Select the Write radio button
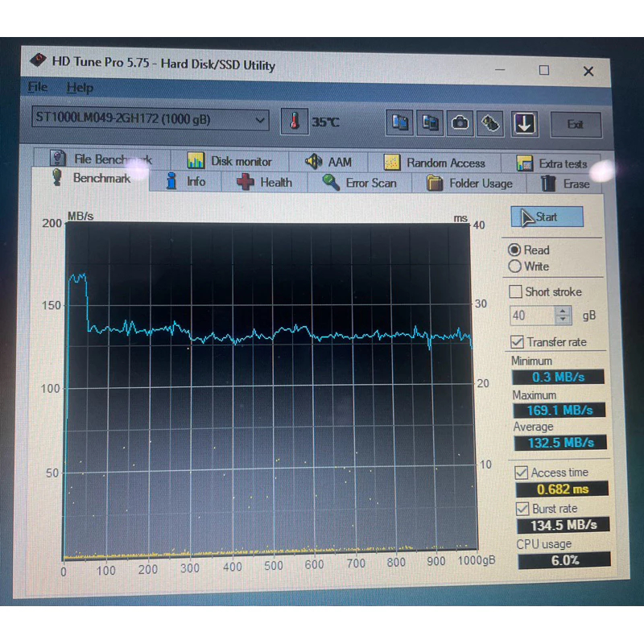 (x=515, y=266)
